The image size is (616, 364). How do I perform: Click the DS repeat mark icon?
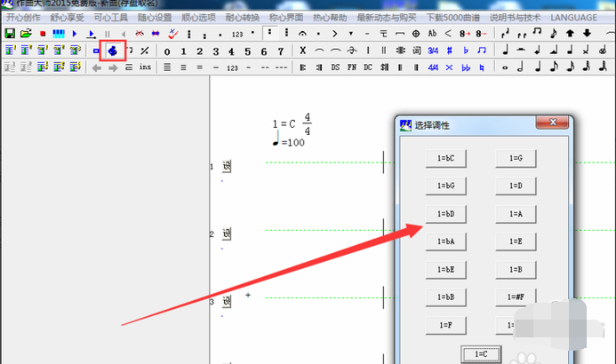(335, 67)
